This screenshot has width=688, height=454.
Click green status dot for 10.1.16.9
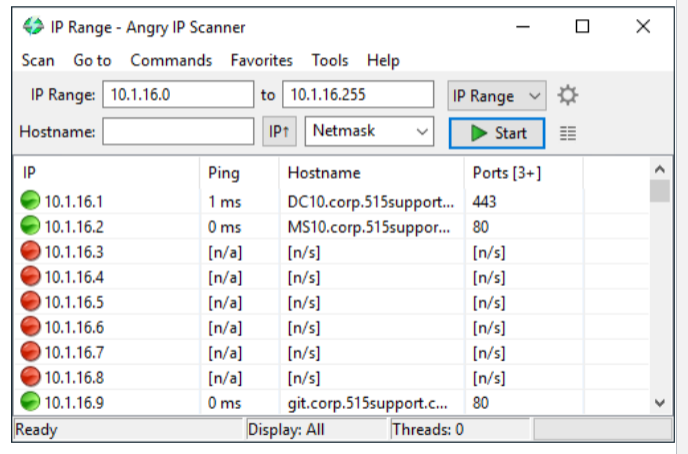click(30, 402)
